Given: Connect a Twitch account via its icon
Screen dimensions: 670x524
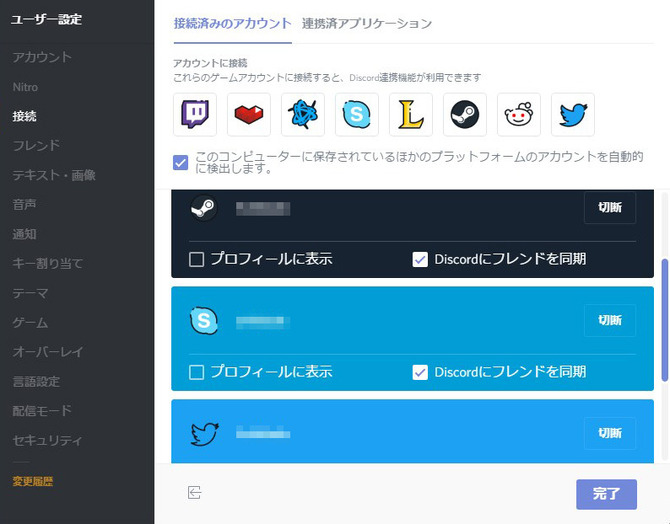Looking at the screenshot, I should (195, 115).
